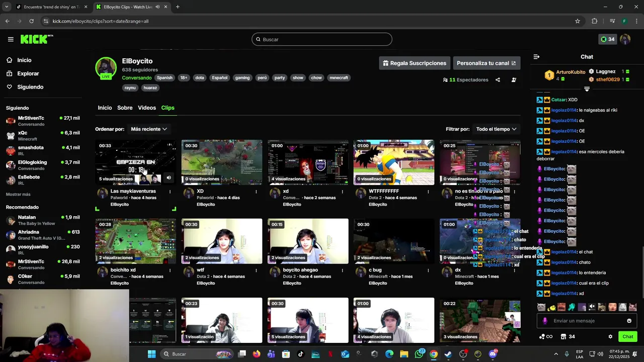Open Steam from the taskbar
This screenshot has height=362, width=644.
[x=448, y=354]
